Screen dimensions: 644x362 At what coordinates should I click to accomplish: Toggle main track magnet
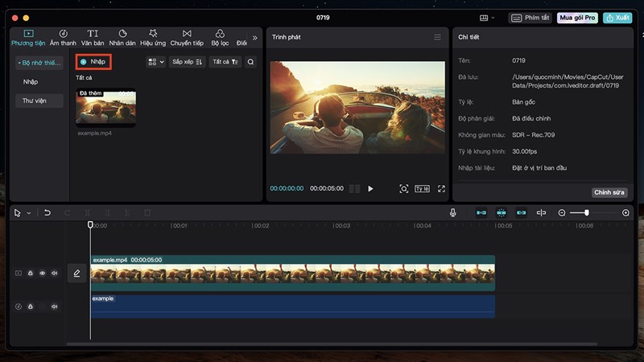pos(481,212)
